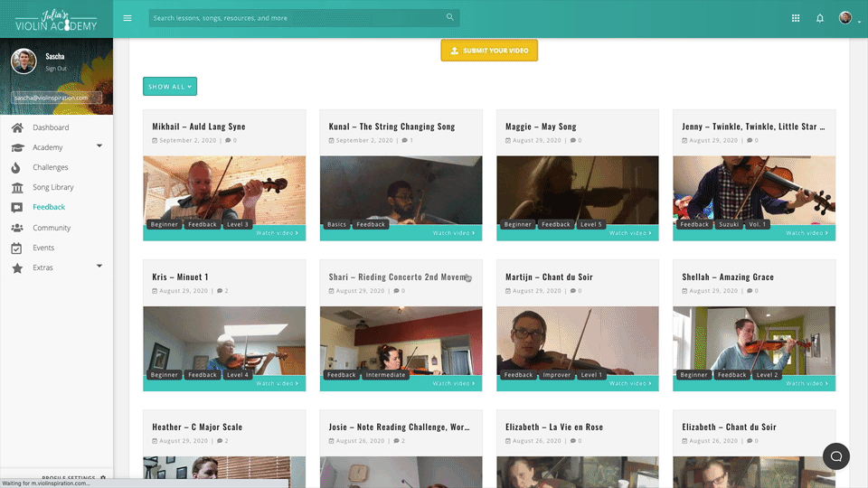Open the Josie – Note Reading Challenge title
This screenshot has height=488, width=868.
[399, 427]
